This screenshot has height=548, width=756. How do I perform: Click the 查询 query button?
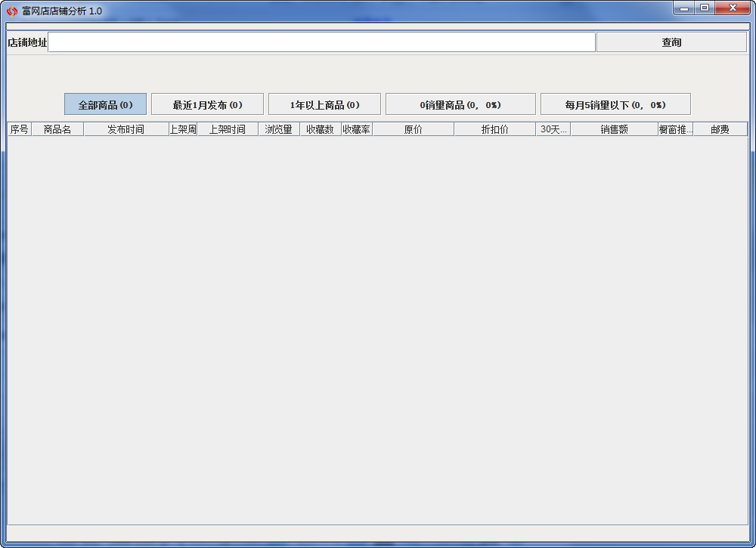(x=671, y=42)
